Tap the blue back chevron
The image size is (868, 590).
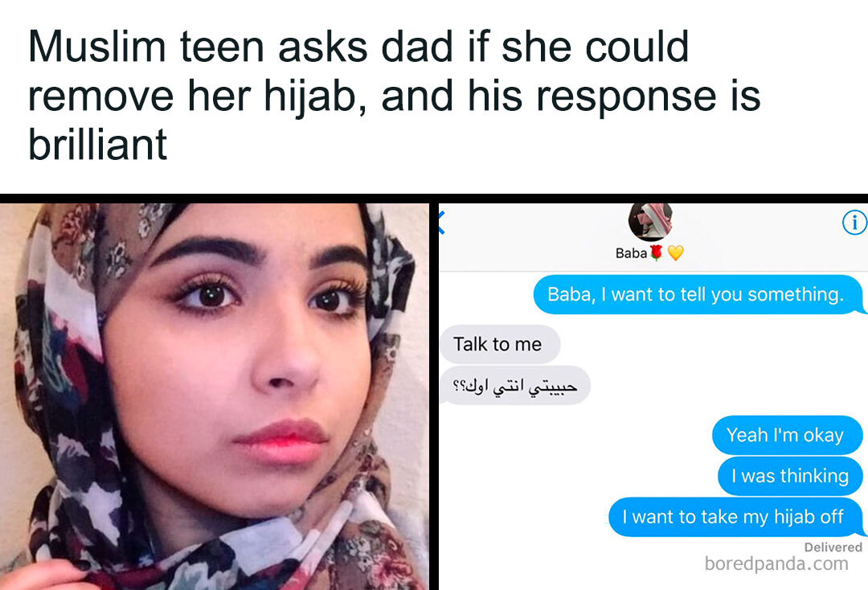441,223
